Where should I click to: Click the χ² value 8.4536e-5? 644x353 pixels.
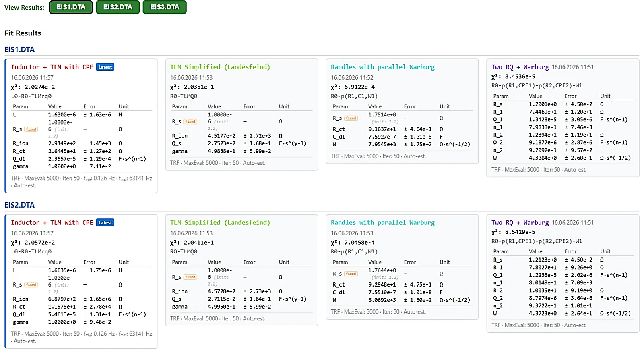(520, 77)
